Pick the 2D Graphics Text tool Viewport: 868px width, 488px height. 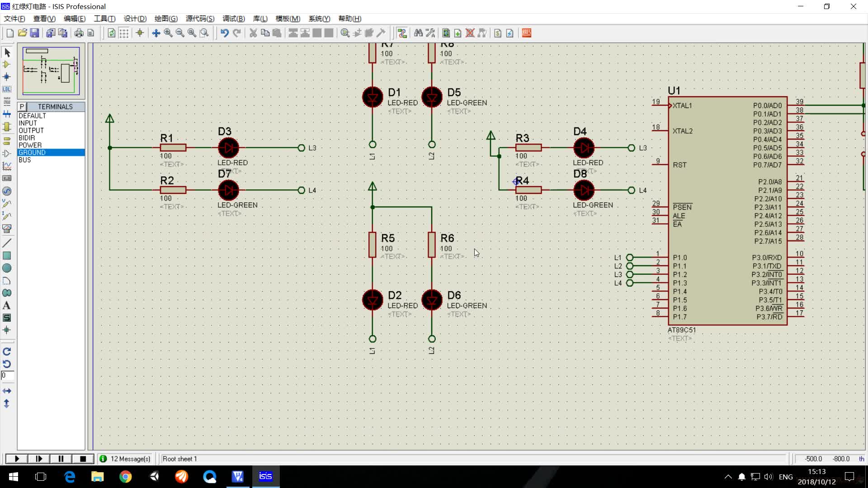(x=7, y=305)
